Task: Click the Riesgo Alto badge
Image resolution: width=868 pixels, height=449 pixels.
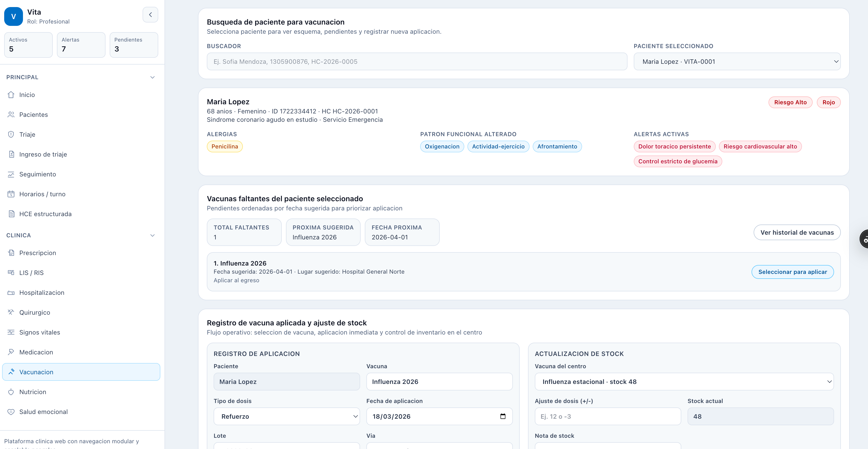Action: (790, 102)
